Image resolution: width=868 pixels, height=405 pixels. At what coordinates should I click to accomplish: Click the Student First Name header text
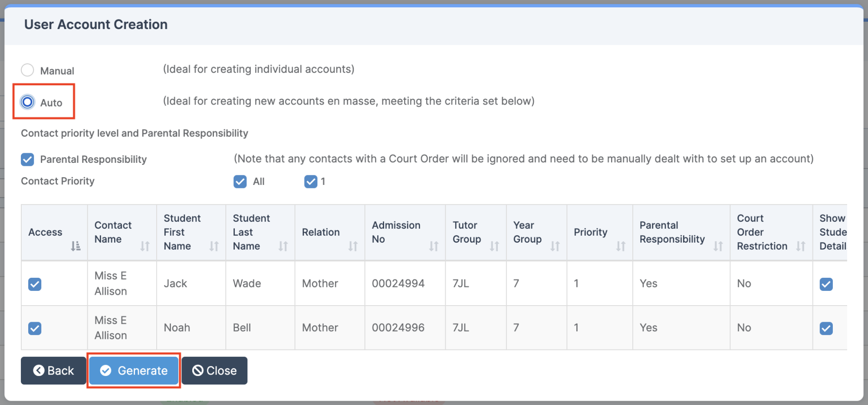tap(182, 232)
